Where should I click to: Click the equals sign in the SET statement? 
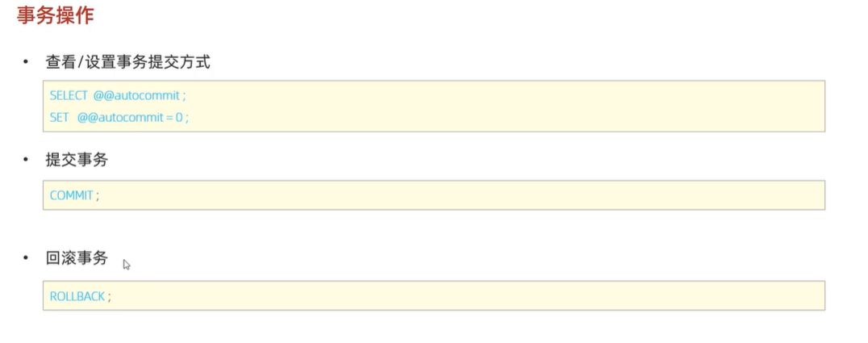[x=169, y=117]
